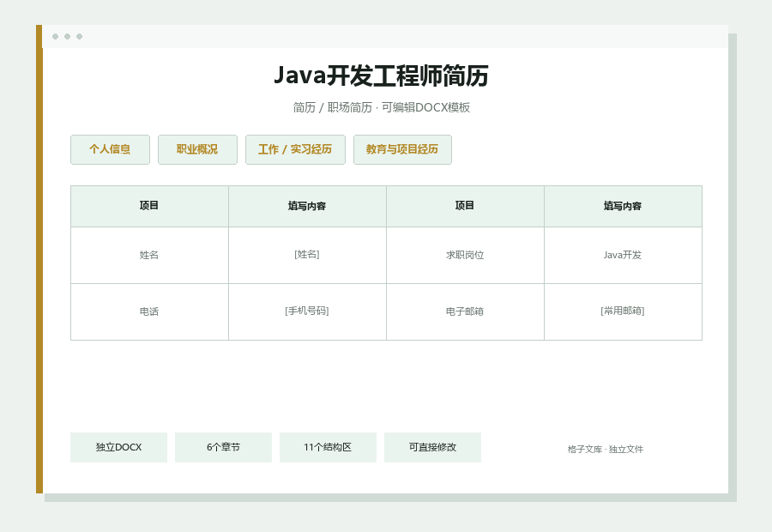Click the 6个章节 tag
The height and width of the screenshot is (532, 772).
[x=223, y=447]
